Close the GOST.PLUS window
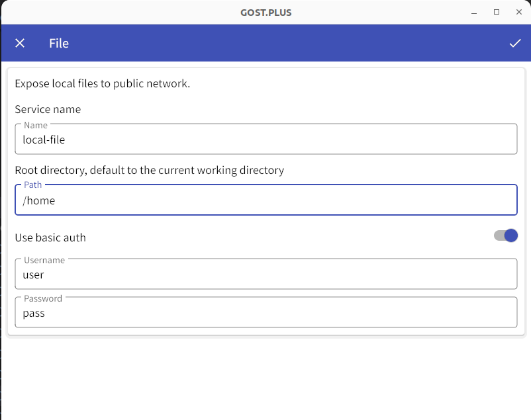Image resolution: width=531 pixels, height=420 pixels. 519,12
